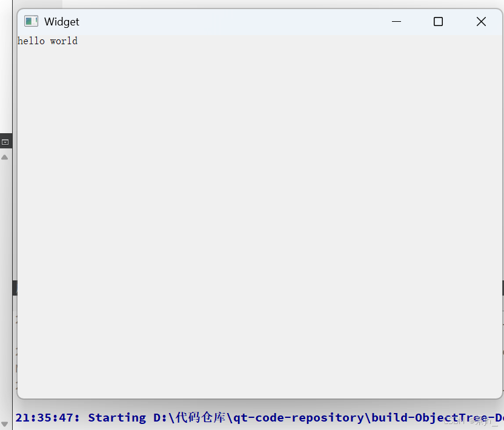The height and width of the screenshot is (430, 504).
Task: Click the Widget window app icon
Action: pos(31,21)
